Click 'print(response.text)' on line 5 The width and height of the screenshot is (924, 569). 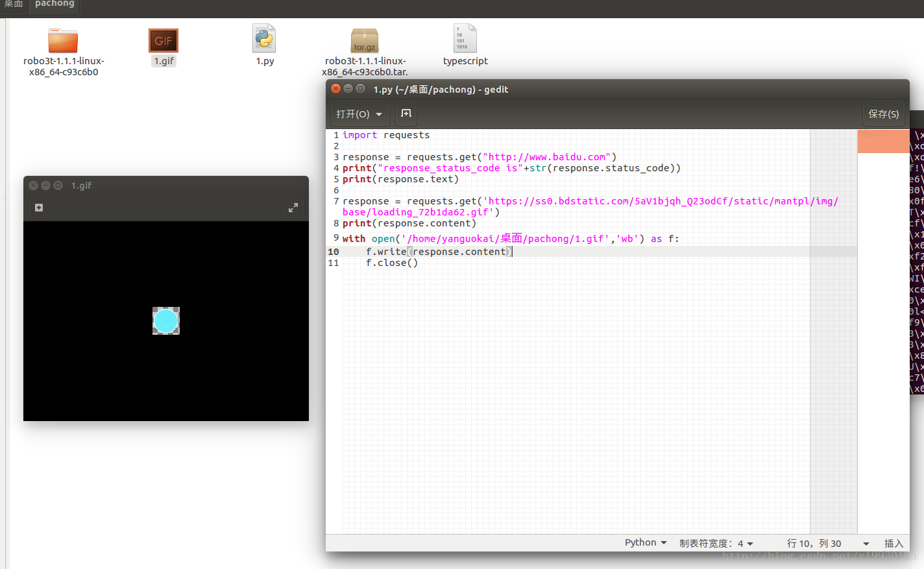click(400, 179)
